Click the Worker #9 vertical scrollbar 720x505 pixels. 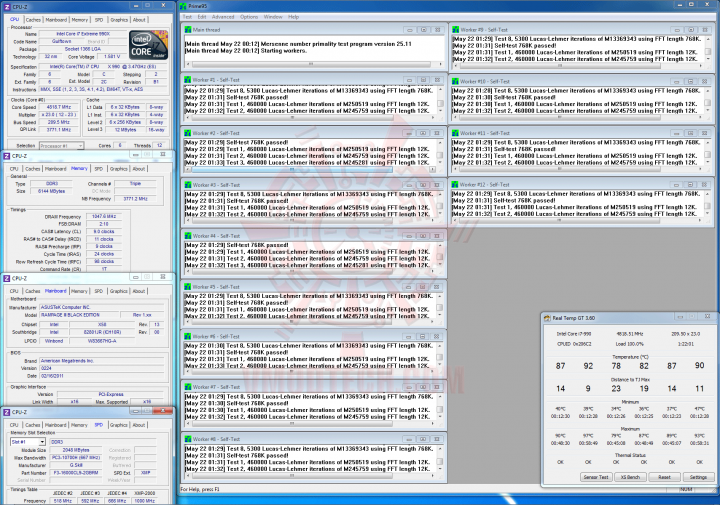point(708,49)
